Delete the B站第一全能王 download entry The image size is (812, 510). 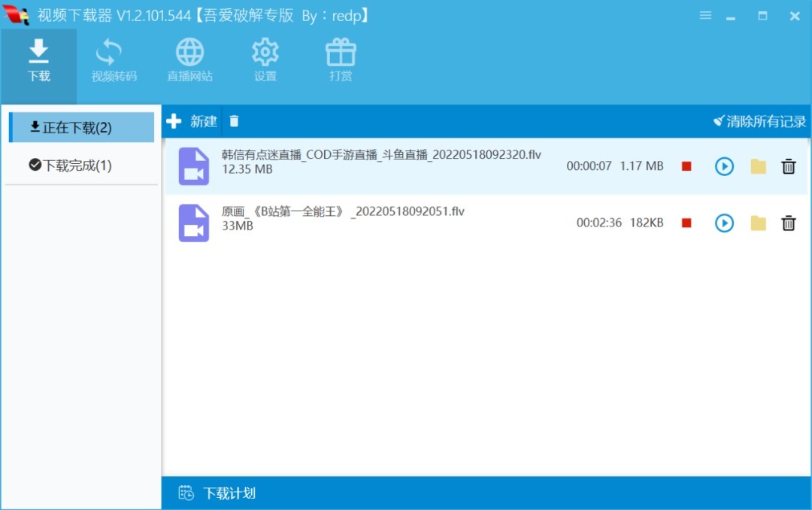coord(789,223)
